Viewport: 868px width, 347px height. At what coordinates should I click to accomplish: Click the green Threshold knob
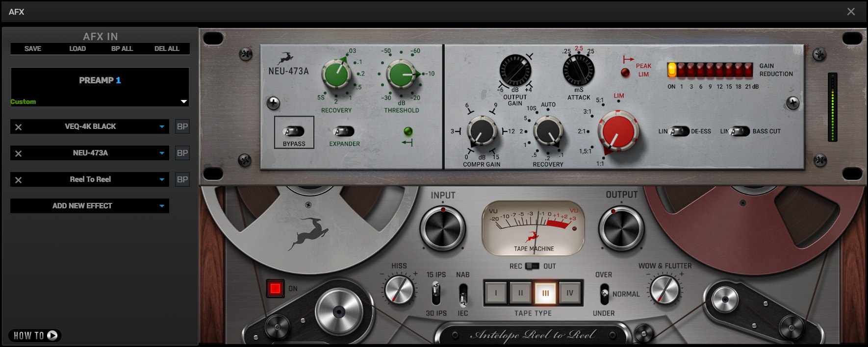[x=401, y=74]
